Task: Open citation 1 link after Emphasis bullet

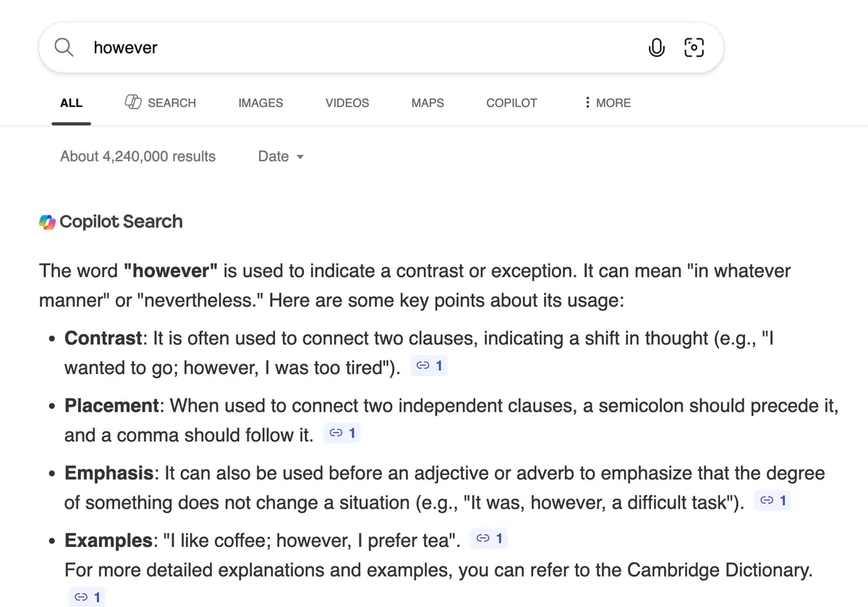Action: coord(773,501)
